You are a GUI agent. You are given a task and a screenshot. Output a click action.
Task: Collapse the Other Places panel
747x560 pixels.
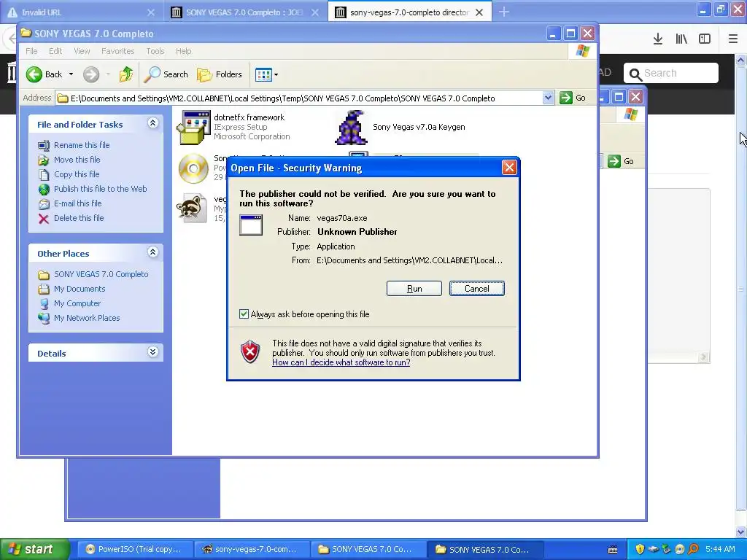coord(152,252)
